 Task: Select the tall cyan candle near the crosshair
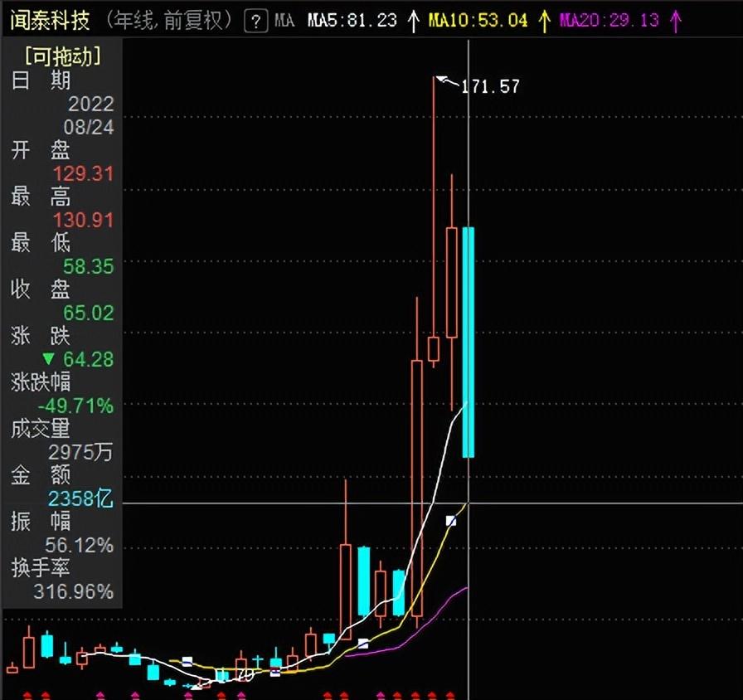coord(469,340)
